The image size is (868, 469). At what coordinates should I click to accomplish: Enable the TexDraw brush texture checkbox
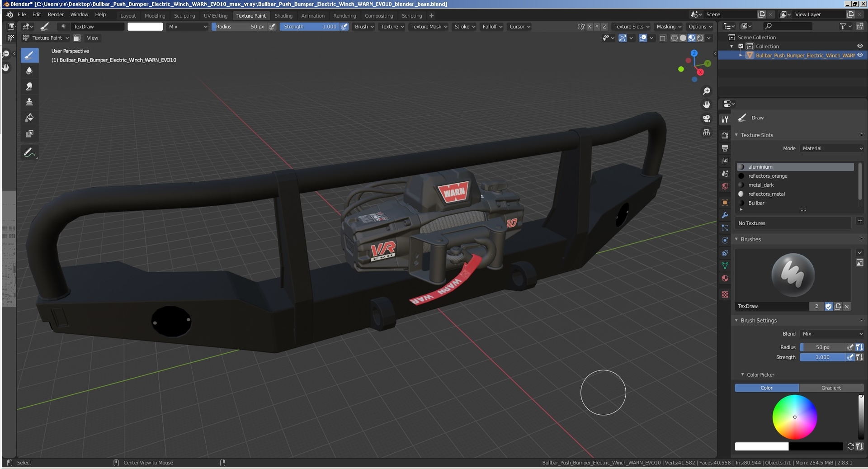click(829, 307)
